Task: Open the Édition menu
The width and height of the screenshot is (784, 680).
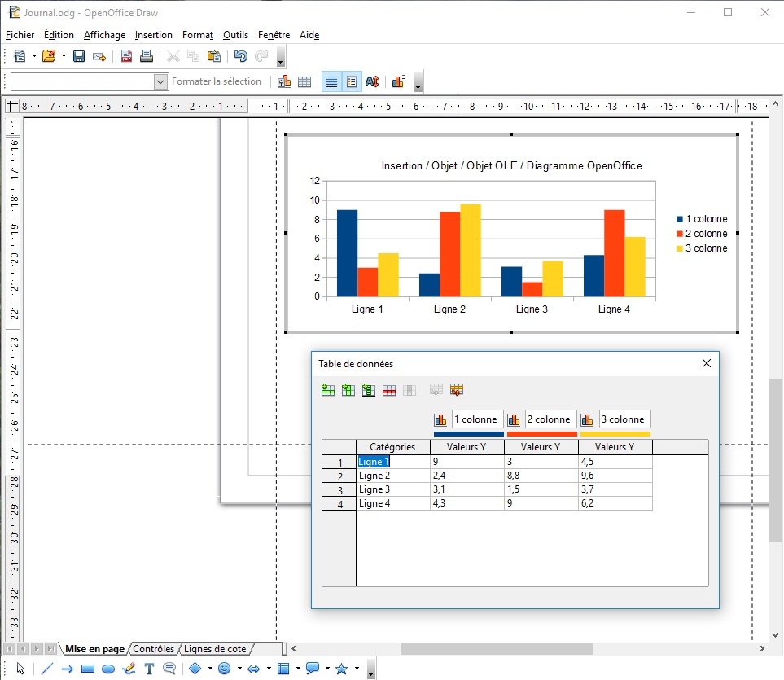Action: [x=59, y=35]
